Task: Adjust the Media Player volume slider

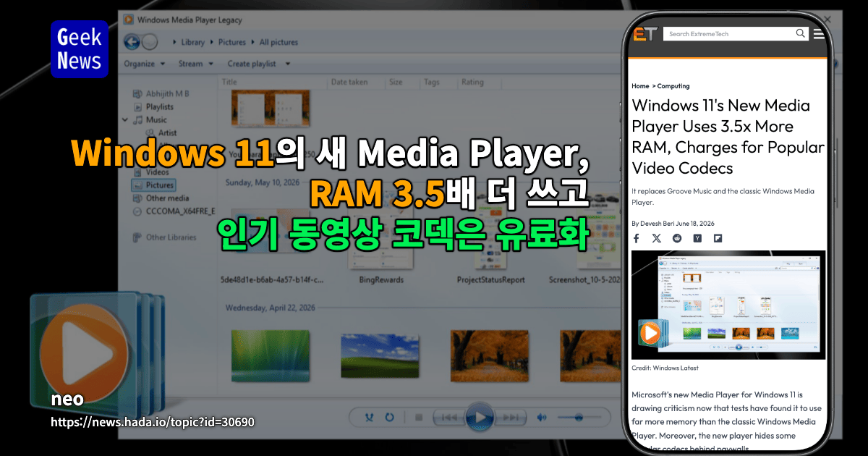Action: pyautogui.click(x=579, y=418)
